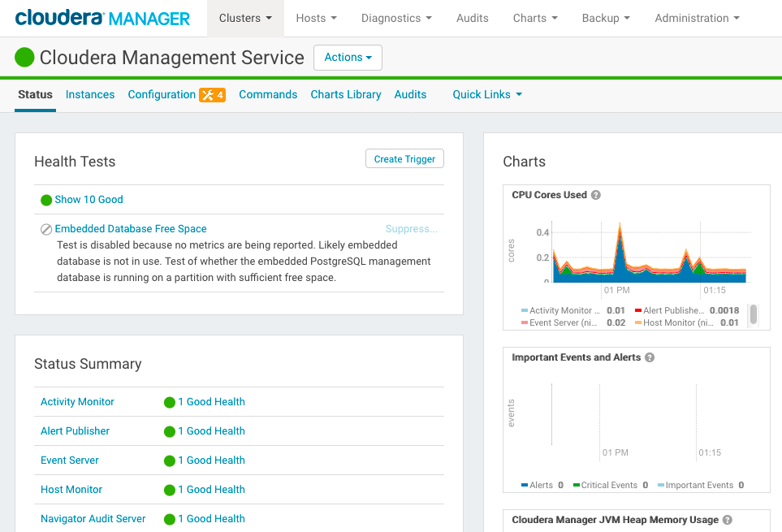Open the Backup dropdown menu
782x532 pixels.
tap(606, 18)
